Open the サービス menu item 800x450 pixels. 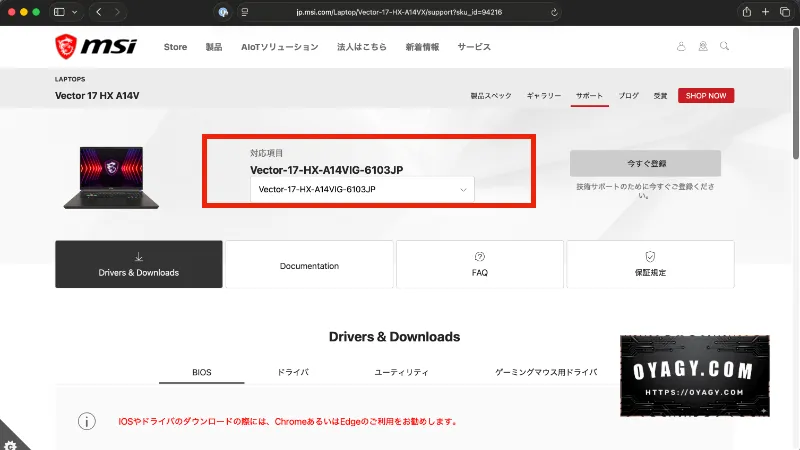point(474,47)
